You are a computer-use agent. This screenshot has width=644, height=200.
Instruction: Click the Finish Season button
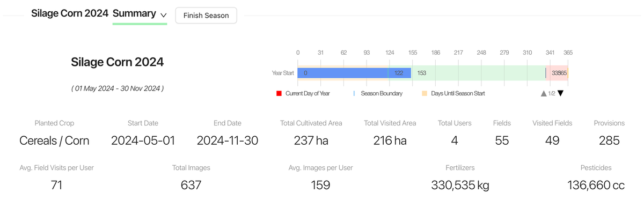click(206, 16)
